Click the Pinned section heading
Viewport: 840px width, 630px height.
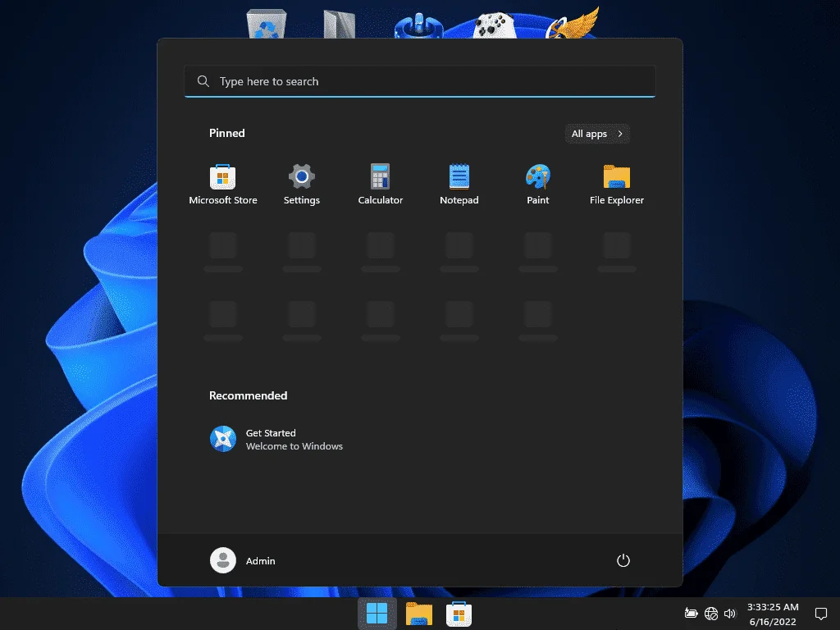226,133
